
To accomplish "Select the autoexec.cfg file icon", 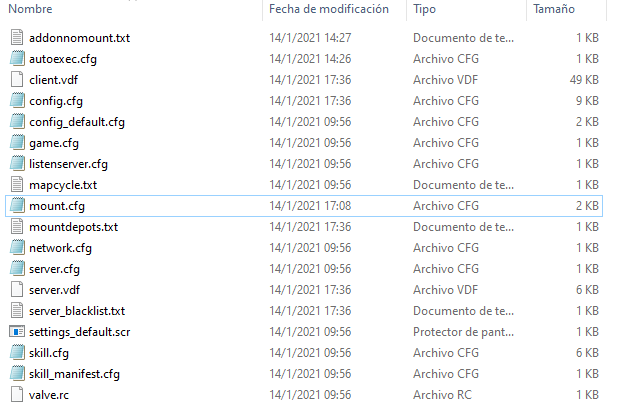I will coord(17,59).
